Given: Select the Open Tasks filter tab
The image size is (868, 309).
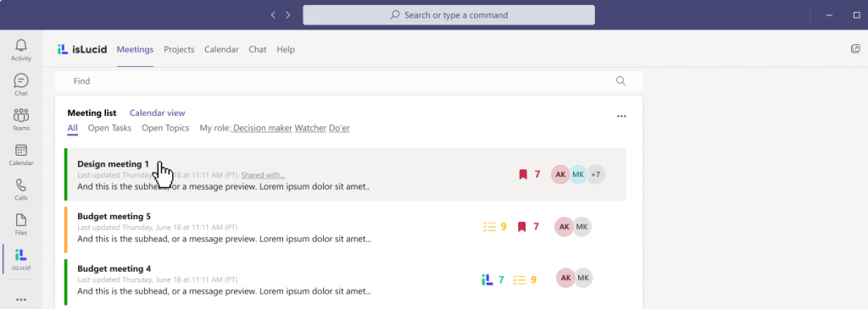Looking at the screenshot, I should 109,128.
